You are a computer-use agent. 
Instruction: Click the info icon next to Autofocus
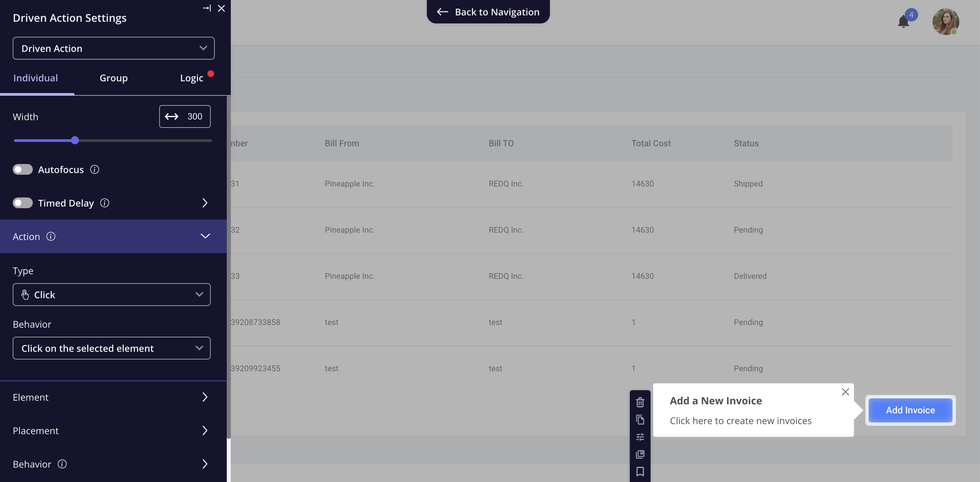(94, 169)
